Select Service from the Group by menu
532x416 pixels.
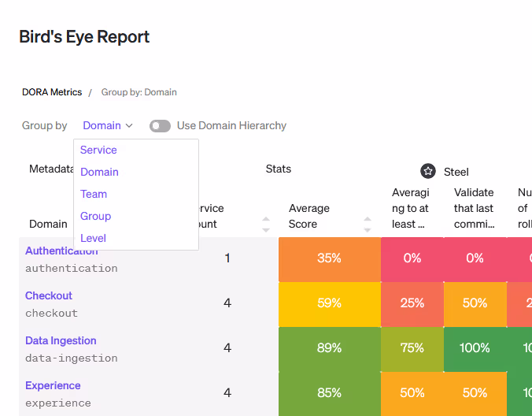click(98, 150)
